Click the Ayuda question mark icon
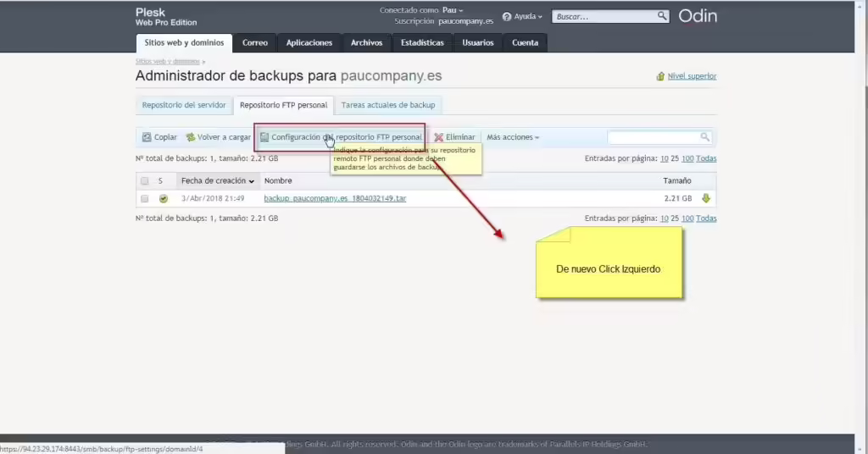Screen dimensions: 868x454 click(507, 17)
